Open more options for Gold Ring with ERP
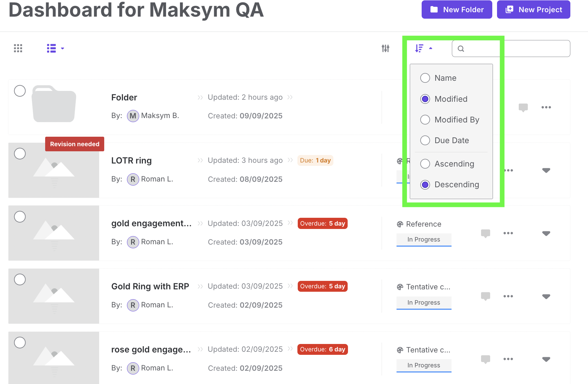 (x=508, y=296)
